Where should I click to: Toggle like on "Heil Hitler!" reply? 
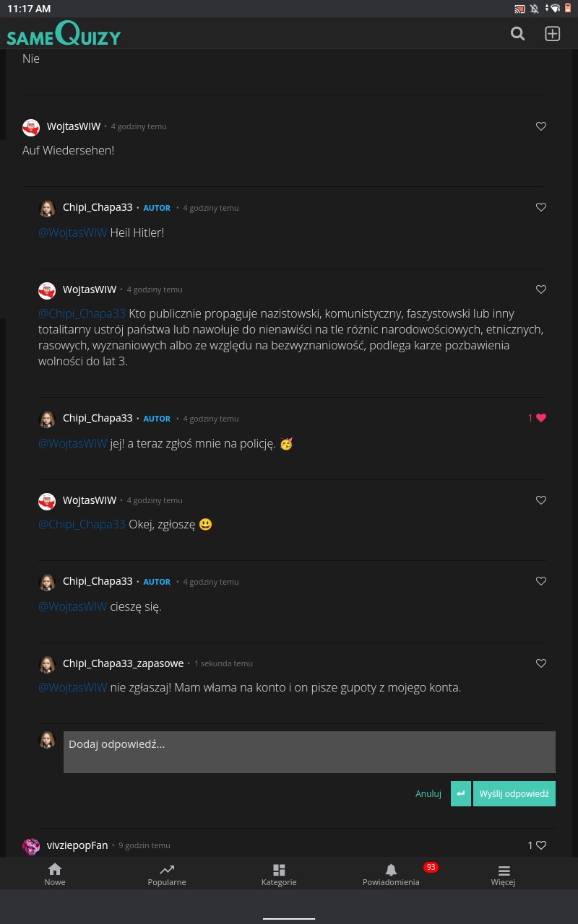[541, 207]
